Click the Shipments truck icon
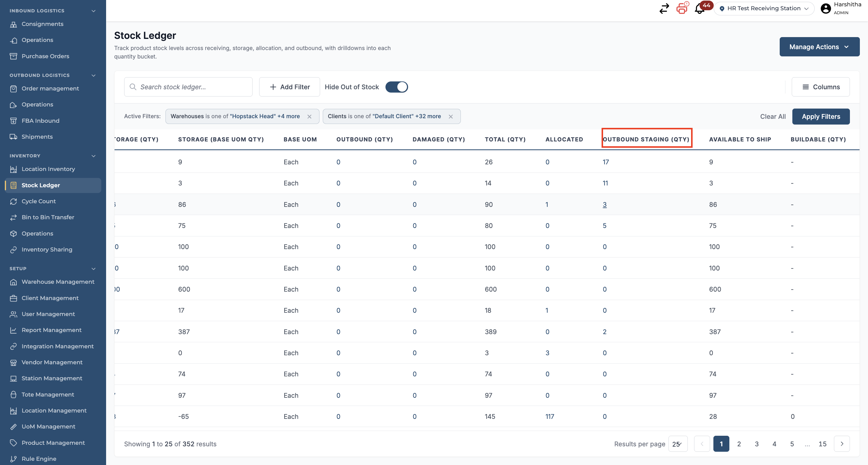This screenshot has height=465, width=868. coord(14,137)
